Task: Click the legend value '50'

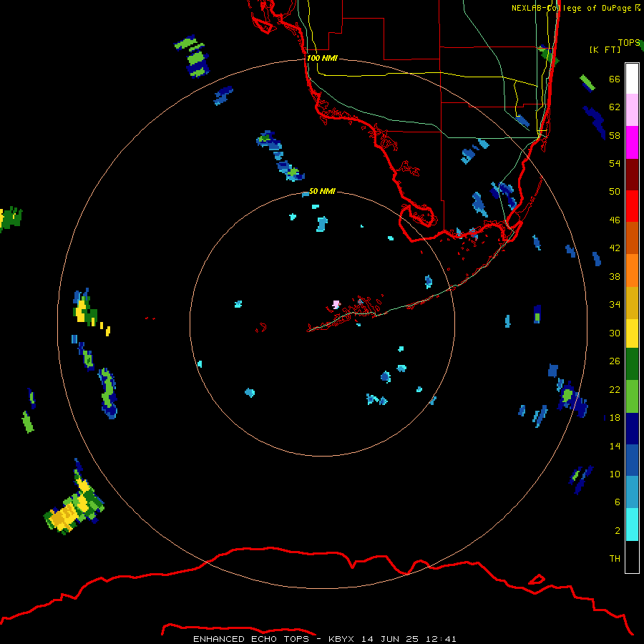Action: pos(615,192)
